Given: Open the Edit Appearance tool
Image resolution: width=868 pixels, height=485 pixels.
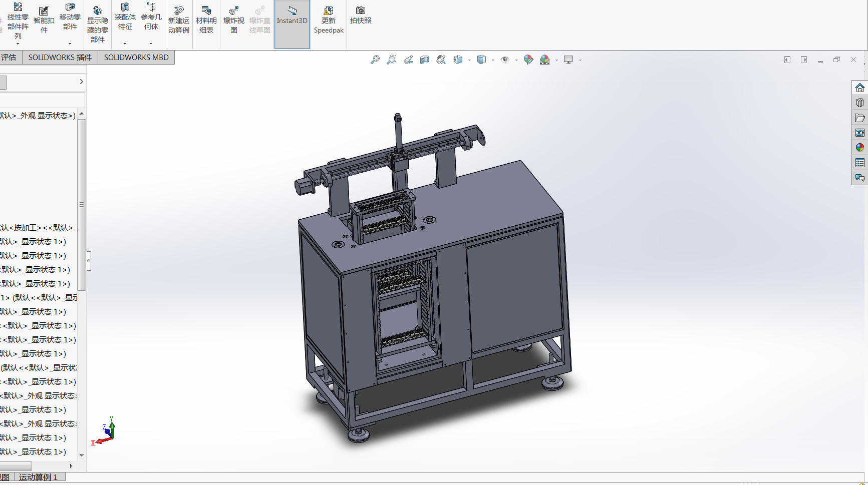Looking at the screenshot, I should tap(528, 60).
